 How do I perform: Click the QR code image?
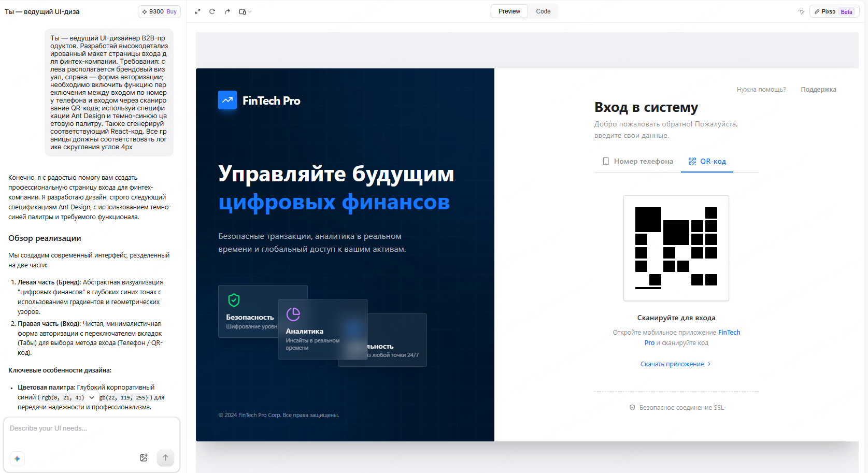point(676,248)
